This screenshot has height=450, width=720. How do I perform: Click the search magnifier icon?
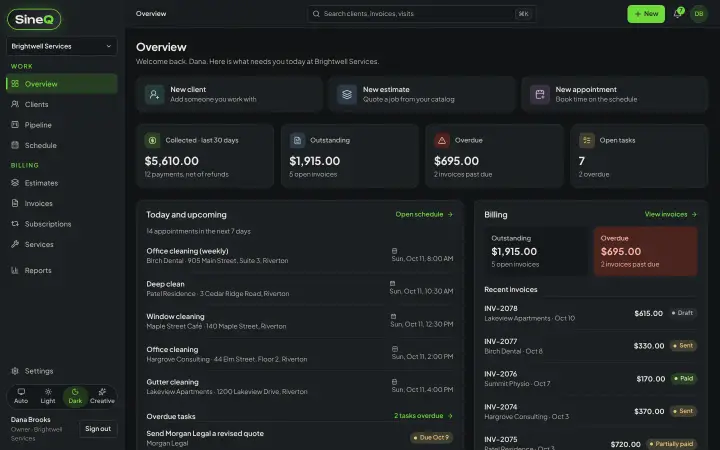pos(316,14)
